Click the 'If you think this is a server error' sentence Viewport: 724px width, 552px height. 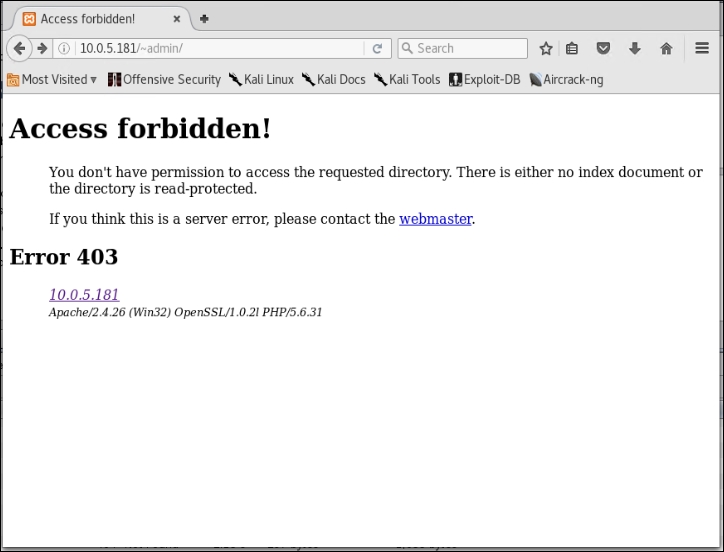(262, 219)
